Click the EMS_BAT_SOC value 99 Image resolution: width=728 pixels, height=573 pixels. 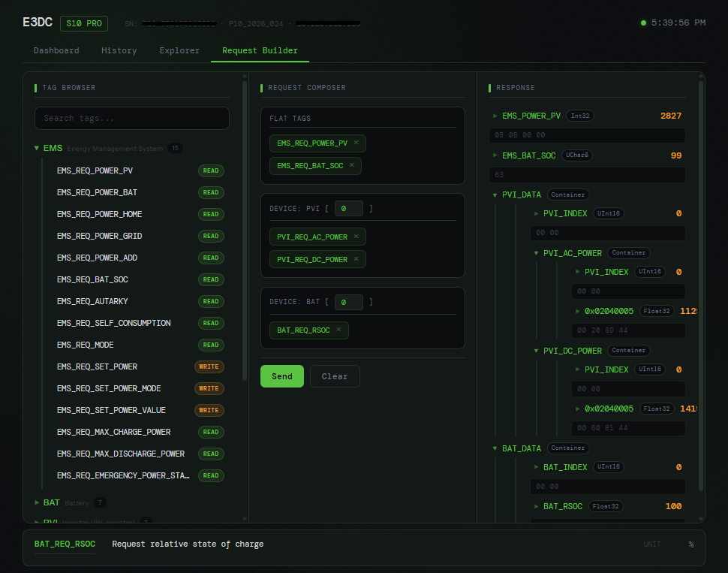click(676, 155)
